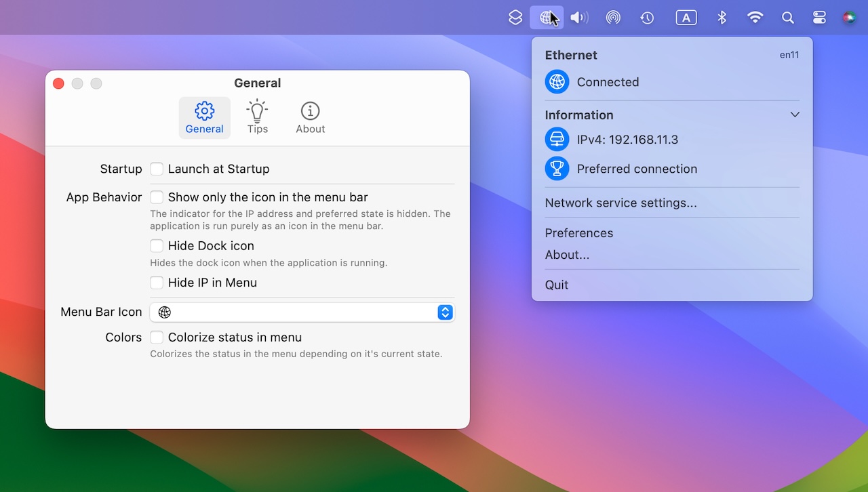Open the volume control in menu bar
868x492 pixels.
[579, 18]
